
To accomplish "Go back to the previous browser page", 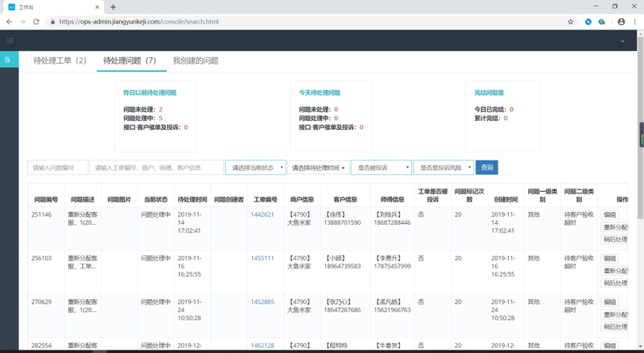I will pyautogui.click(x=7, y=21).
